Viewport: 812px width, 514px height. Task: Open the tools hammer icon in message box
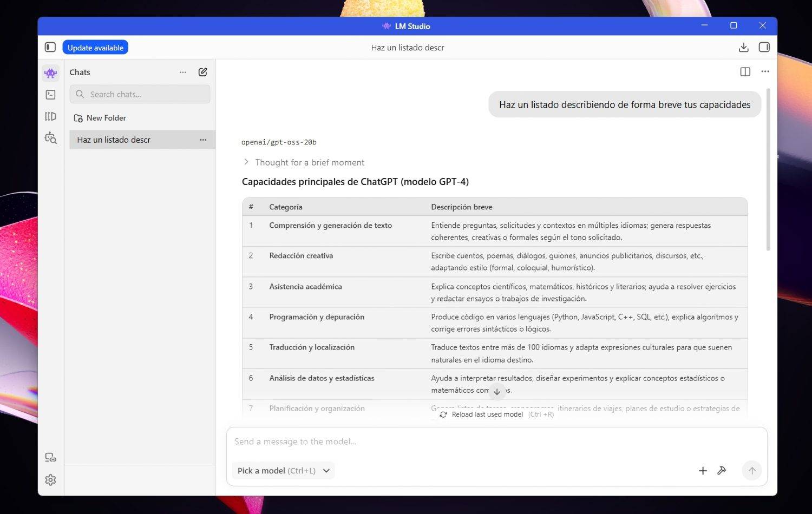tap(722, 471)
